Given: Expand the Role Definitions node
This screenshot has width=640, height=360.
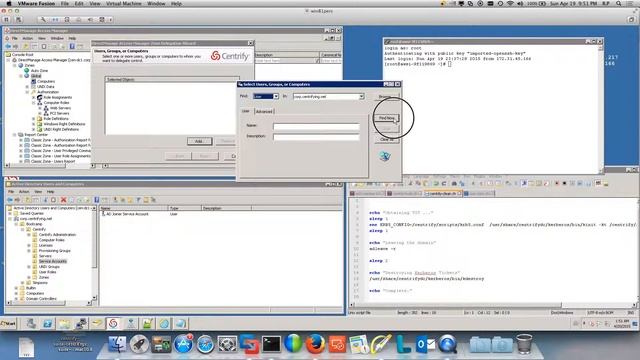Looking at the screenshot, I should tap(34, 119).
